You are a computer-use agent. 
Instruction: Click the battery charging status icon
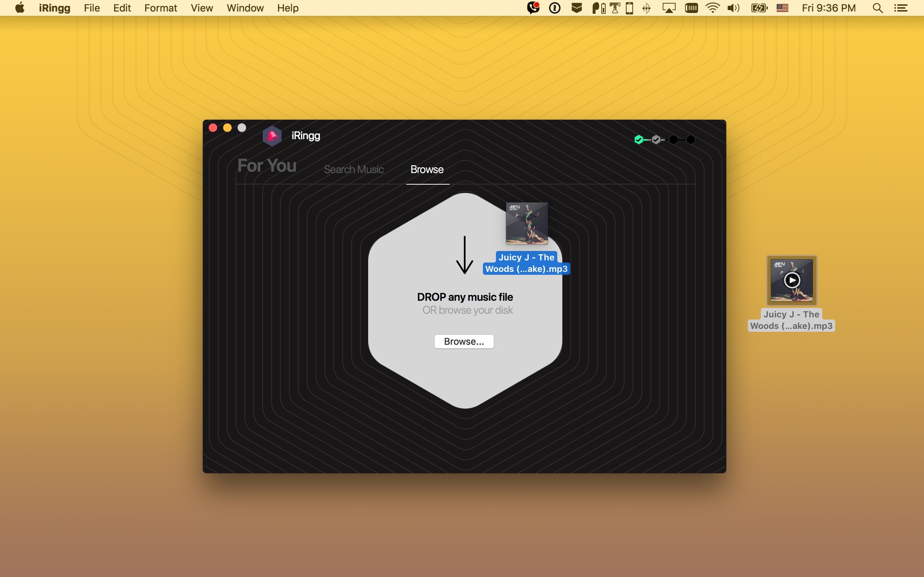759,8
